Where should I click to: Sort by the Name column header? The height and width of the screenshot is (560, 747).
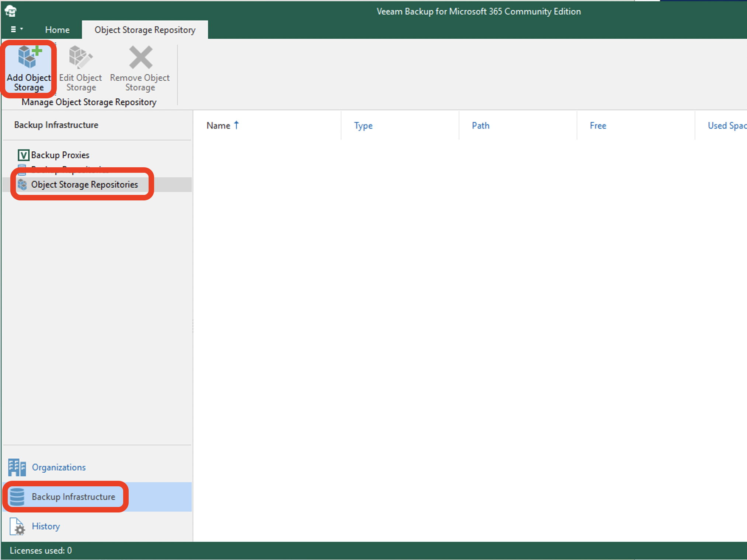268,125
